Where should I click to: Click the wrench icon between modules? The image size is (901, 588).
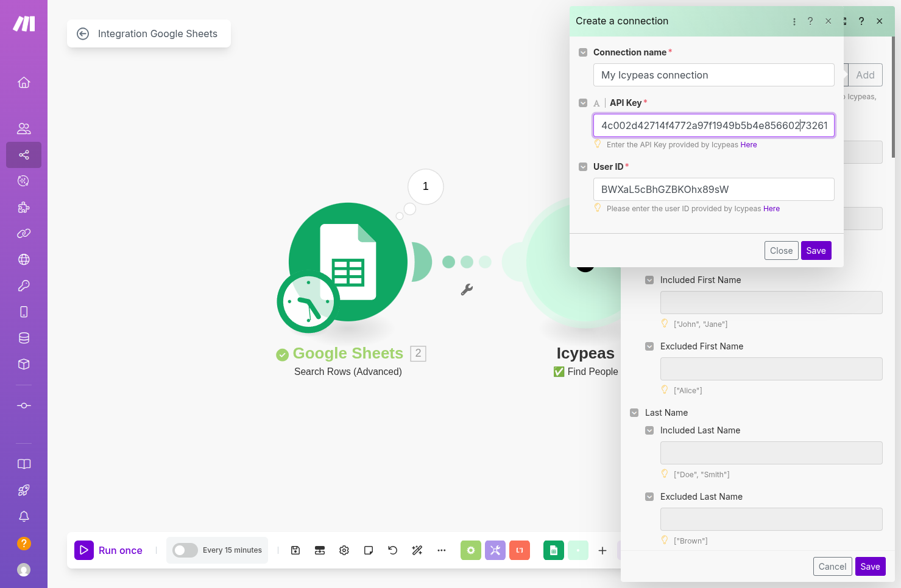(467, 290)
